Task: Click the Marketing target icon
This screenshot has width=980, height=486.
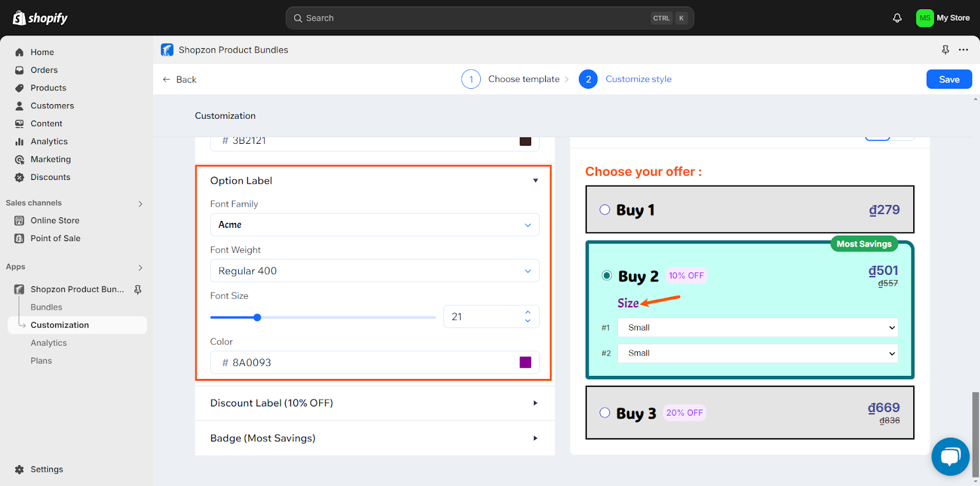Action: 19,159
